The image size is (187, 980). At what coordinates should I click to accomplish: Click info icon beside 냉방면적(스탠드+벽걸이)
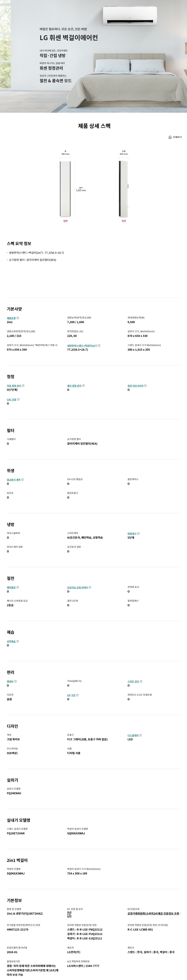99,345
